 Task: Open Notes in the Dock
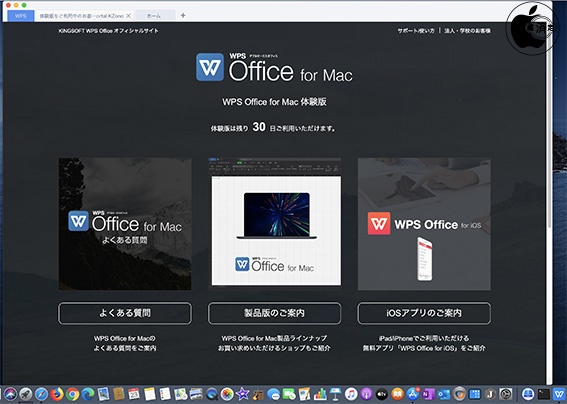[x=150, y=394]
